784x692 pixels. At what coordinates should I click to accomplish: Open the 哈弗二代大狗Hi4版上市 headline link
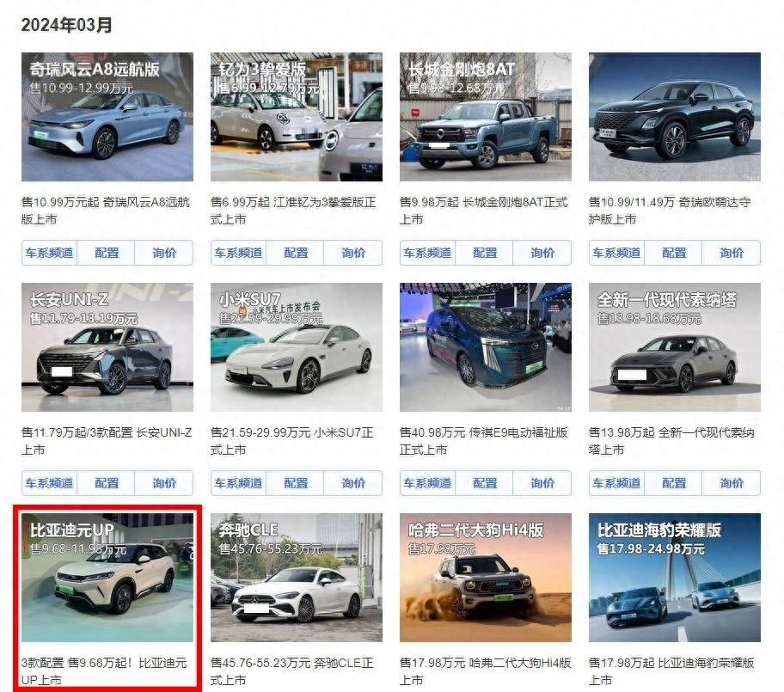pyautogui.click(x=485, y=671)
